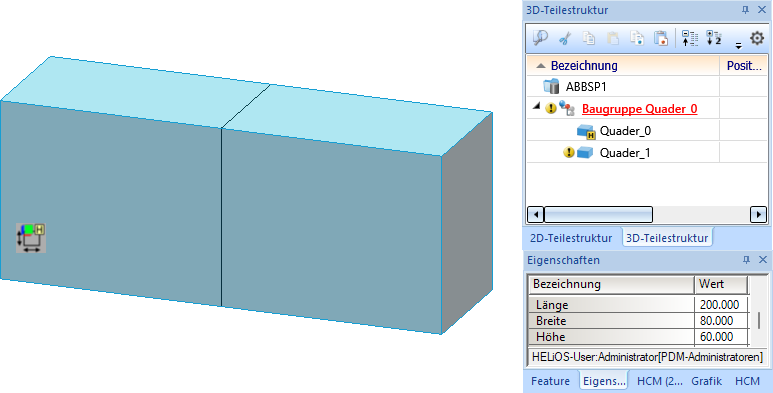Click the HELiOS-User Administrator status line

[x=647, y=357]
